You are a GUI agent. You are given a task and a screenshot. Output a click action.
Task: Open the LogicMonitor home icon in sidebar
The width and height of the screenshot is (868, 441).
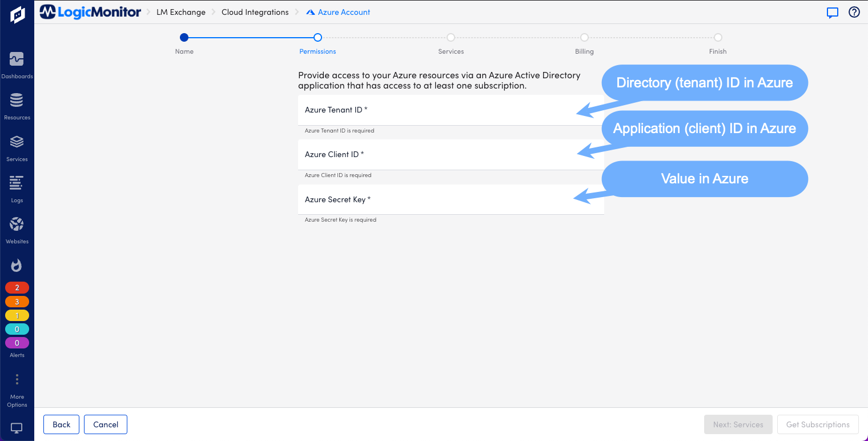[x=17, y=14]
